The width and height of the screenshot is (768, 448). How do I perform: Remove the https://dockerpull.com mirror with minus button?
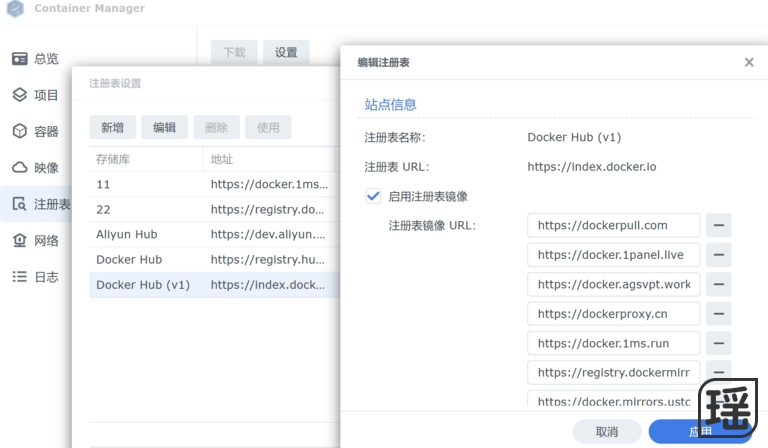pyautogui.click(x=718, y=225)
